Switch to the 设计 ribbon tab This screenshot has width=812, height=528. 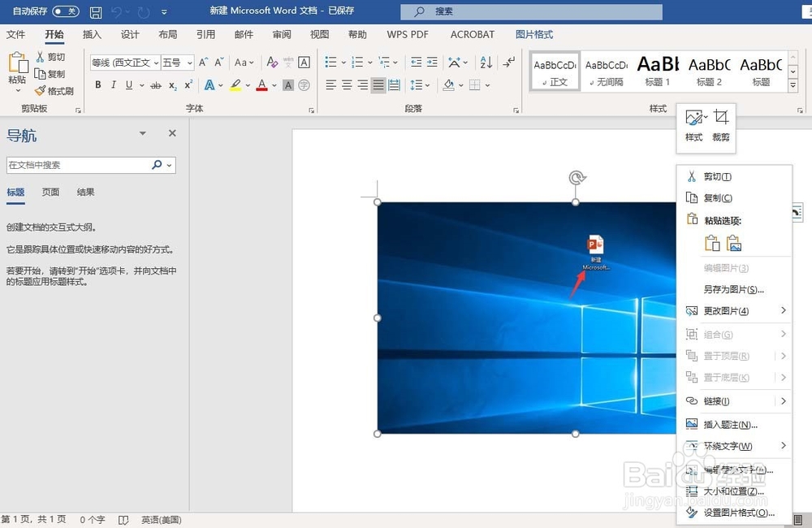(x=129, y=34)
